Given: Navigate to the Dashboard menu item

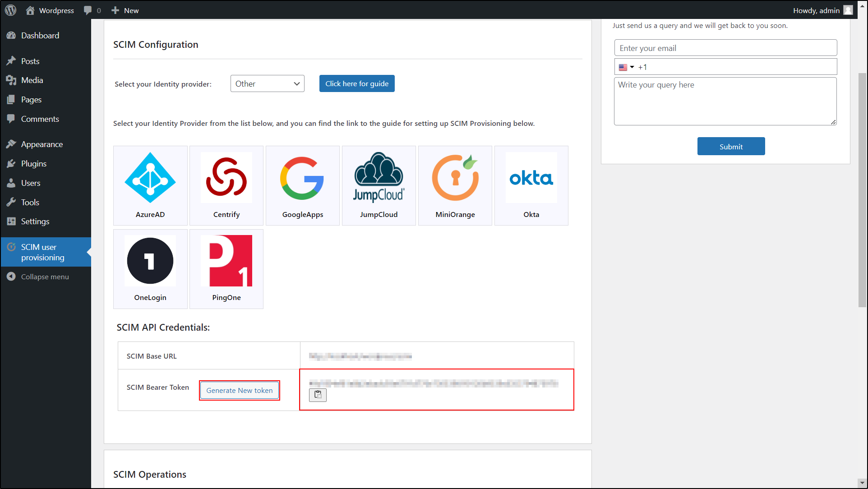Looking at the screenshot, I should point(41,35).
